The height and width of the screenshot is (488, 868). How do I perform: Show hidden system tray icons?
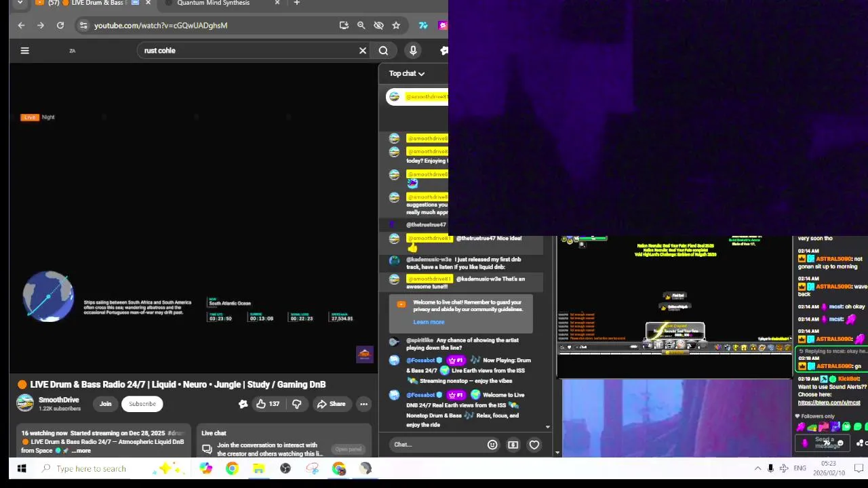[757, 468]
